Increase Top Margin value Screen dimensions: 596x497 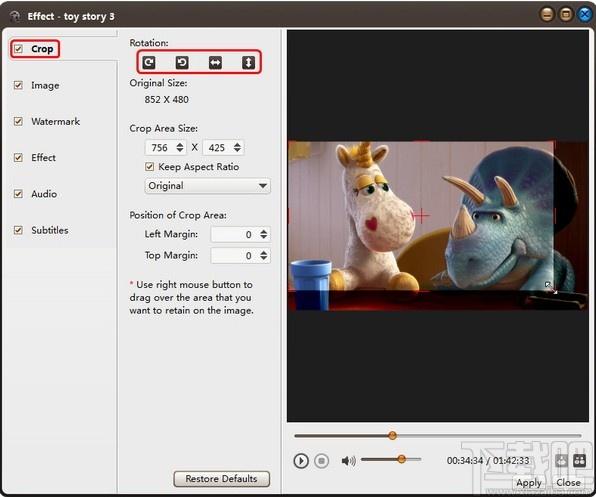(264, 252)
